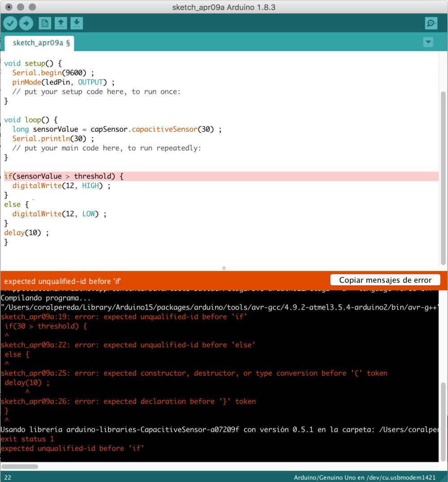Open the Serial Monitor

point(431,23)
